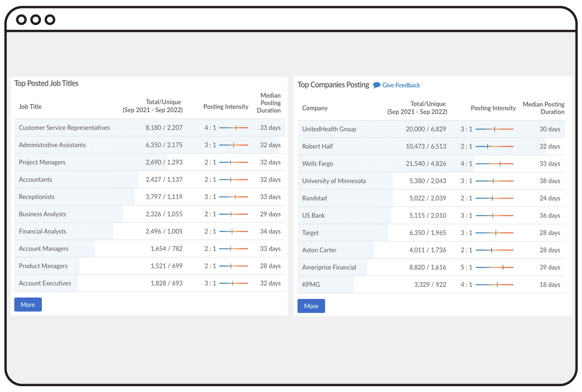582x392 pixels.
Task: Open the Give Feedback link
Action: pyautogui.click(x=401, y=85)
